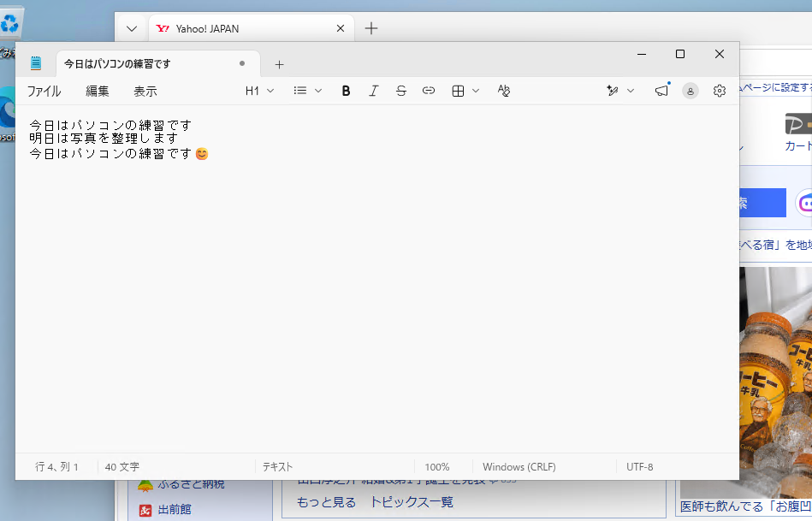
Task: Click the 出前館 icon in browser page
Action: pos(145,510)
